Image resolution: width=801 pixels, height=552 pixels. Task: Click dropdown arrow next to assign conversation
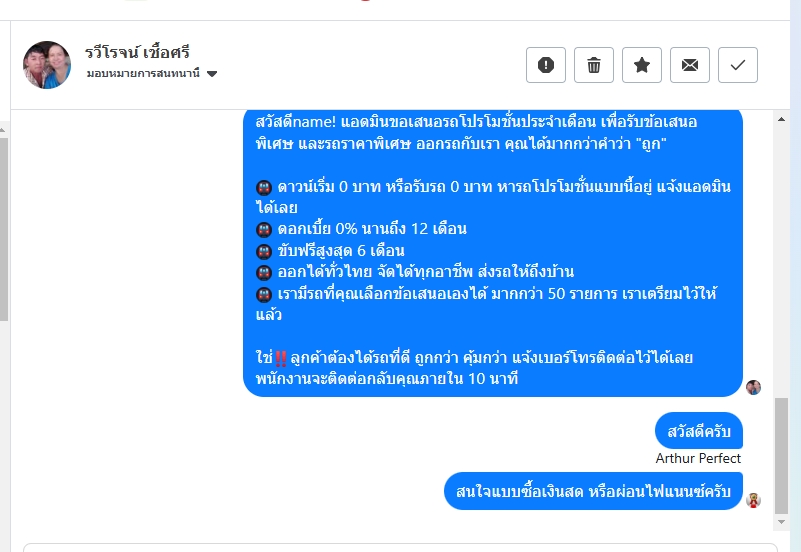pyautogui.click(x=212, y=74)
